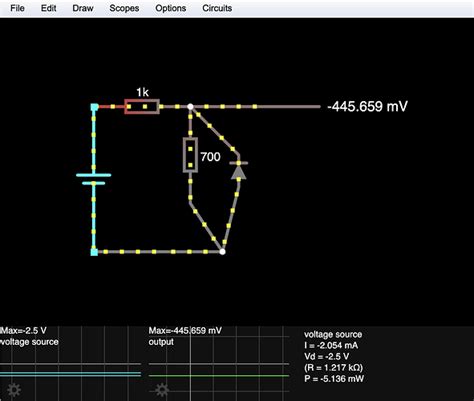Viewport: 474px width, 401px height.
Task: Open voltage source scope settings gear
Action: tap(14, 390)
